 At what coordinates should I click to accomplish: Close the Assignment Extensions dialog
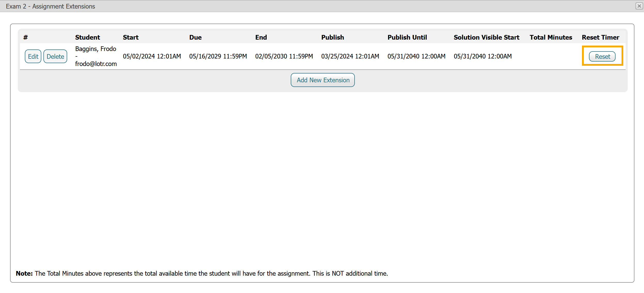pos(639,6)
